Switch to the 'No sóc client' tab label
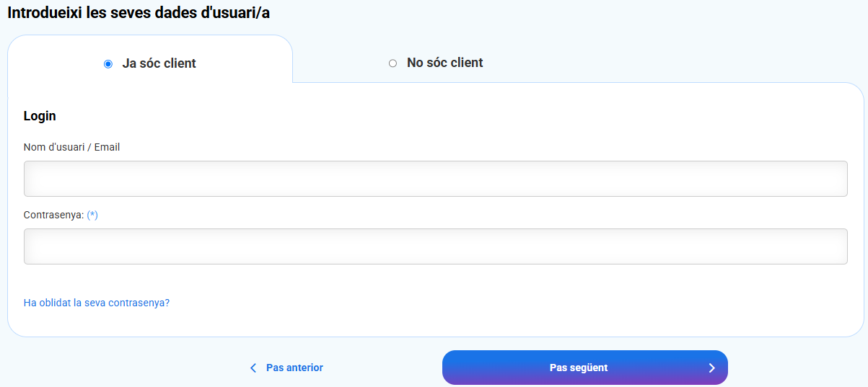 [444, 63]
